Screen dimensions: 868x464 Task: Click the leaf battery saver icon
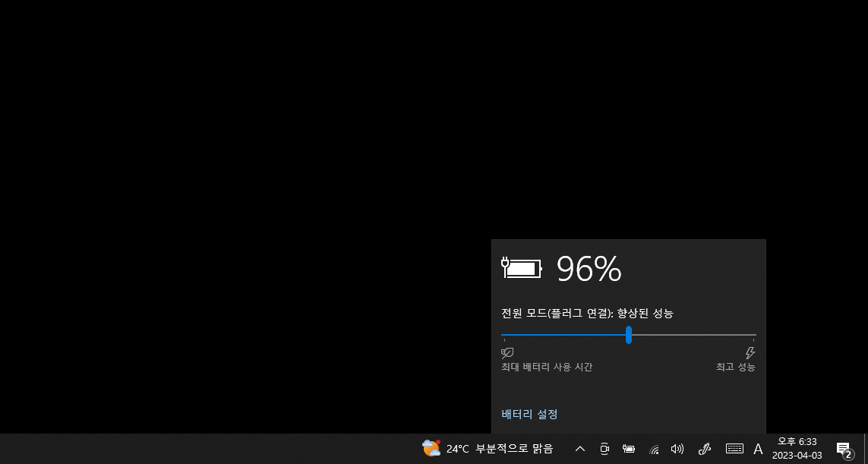click(507, 352)
